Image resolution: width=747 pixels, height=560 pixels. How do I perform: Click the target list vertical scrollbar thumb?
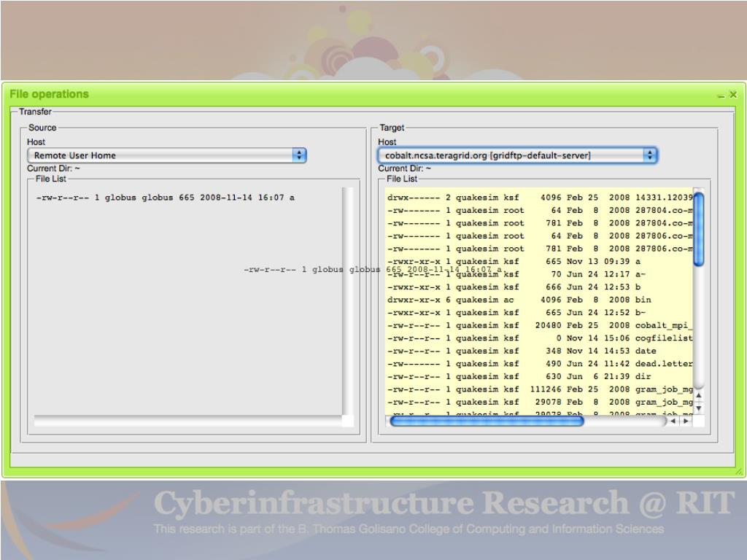point(698,228)
